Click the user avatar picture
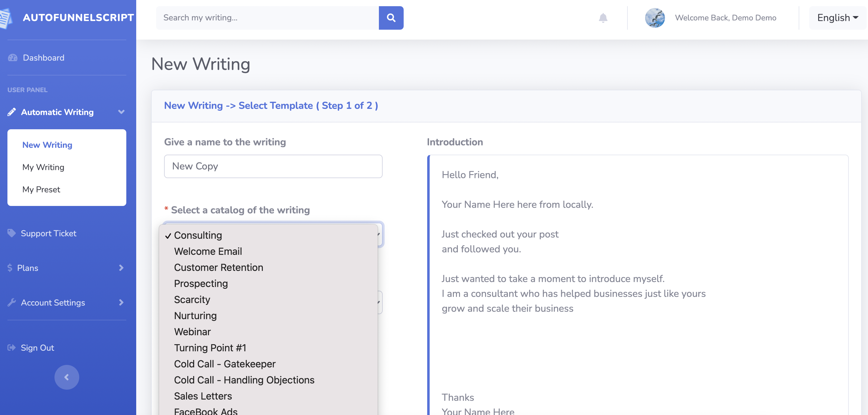 pos(655,18)
